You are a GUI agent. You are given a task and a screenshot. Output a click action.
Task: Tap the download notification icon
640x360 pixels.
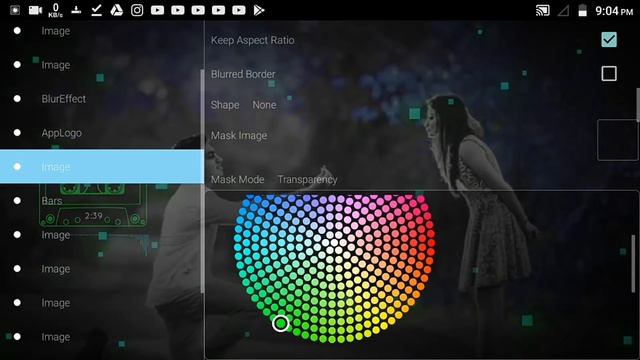[x=76, y=10]
